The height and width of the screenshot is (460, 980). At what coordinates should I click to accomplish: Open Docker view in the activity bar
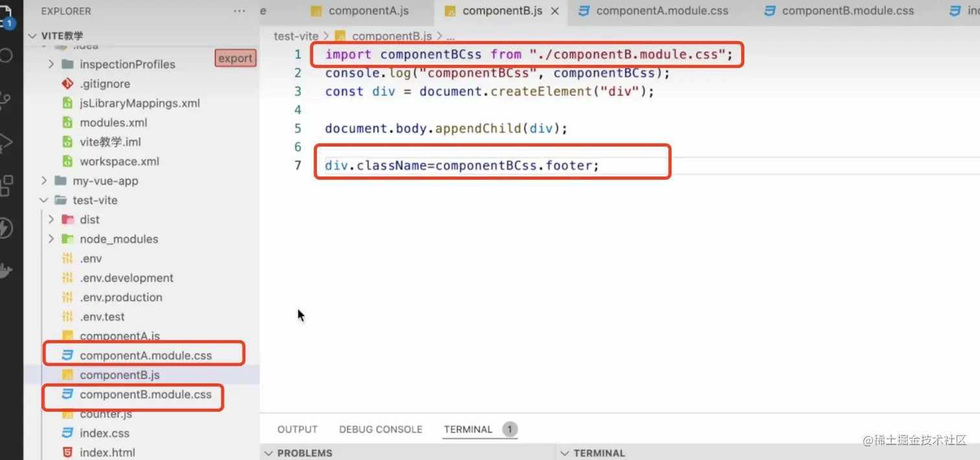(x=6, y=271)
